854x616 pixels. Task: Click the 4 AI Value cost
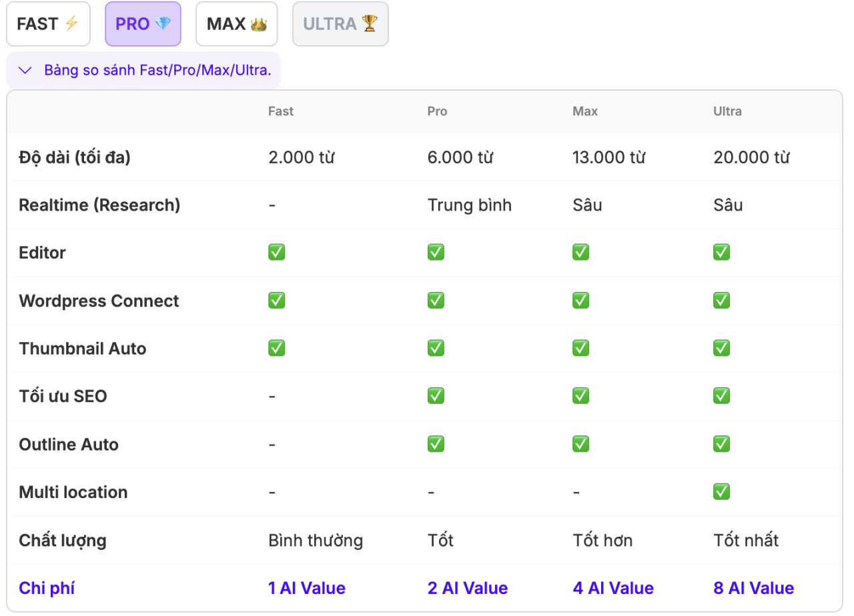(x=613, y=589)
